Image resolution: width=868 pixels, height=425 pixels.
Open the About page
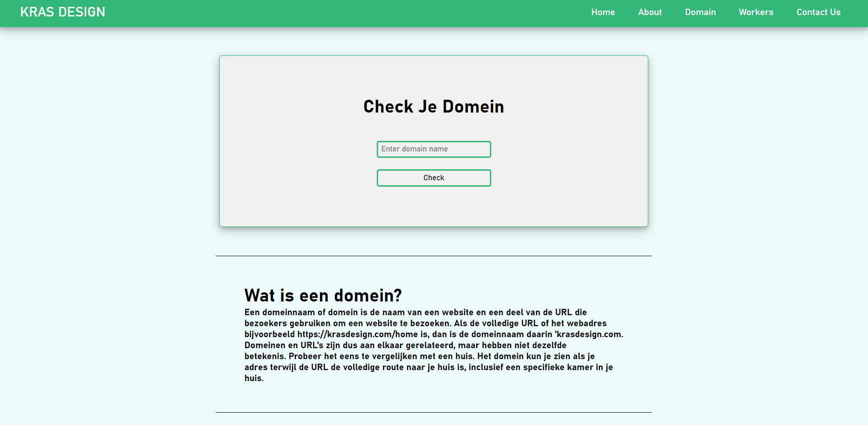pyautogui.click(x=650, y=12)
